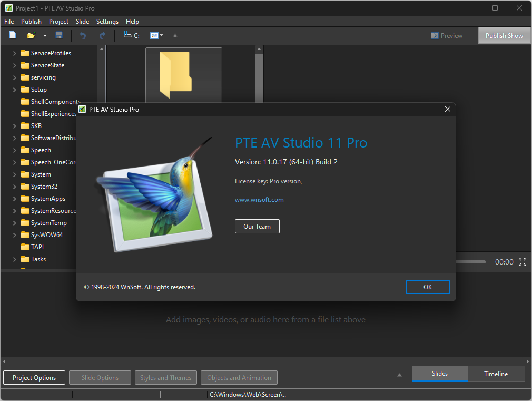Switch to the Timeline view tab
The image size is (532, 401).
click(x=496, y=374)
